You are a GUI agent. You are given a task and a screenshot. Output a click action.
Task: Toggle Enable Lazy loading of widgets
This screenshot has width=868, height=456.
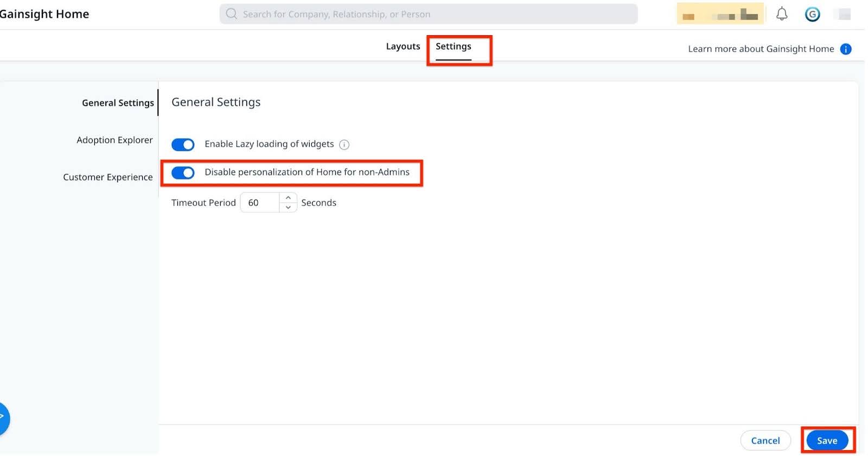[x=183, y=144]
